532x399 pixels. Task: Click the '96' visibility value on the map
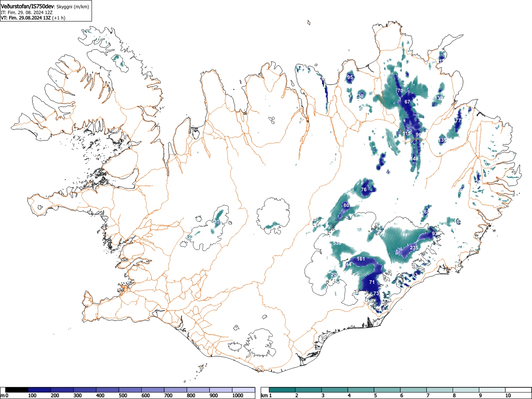coord(419,135)
